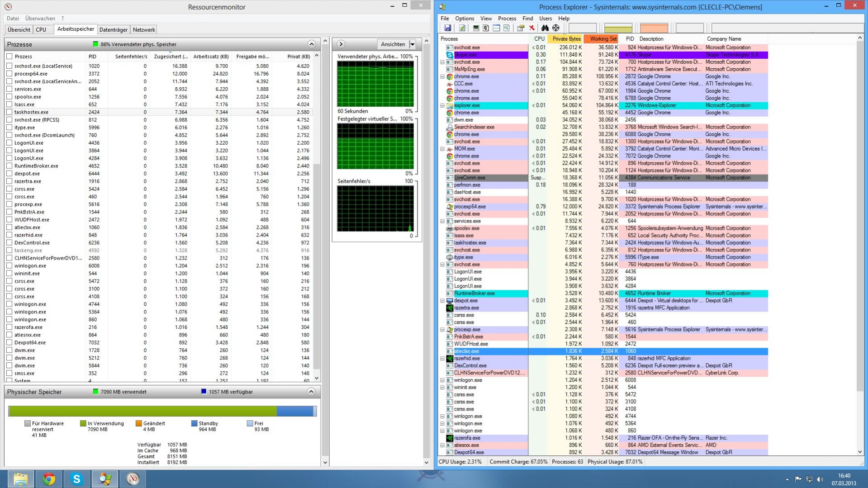
Task: Collapse the Prozesse section chevron
Action: pyautogui.click(x=311, y=44)
